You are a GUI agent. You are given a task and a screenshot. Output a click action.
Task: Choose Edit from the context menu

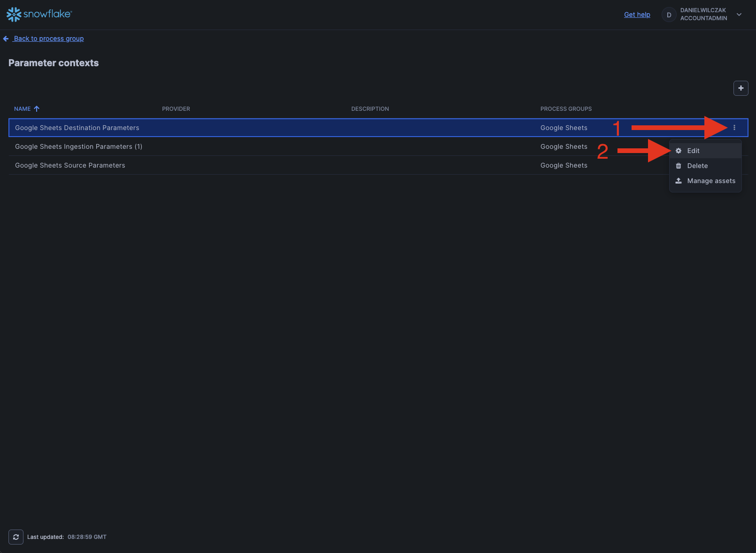coord(693,151)
